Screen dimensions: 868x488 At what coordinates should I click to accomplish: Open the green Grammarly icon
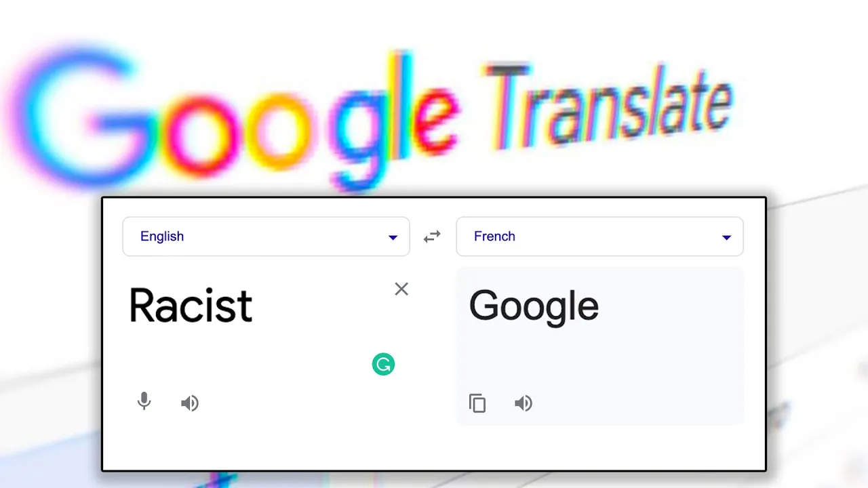point(383,365)
